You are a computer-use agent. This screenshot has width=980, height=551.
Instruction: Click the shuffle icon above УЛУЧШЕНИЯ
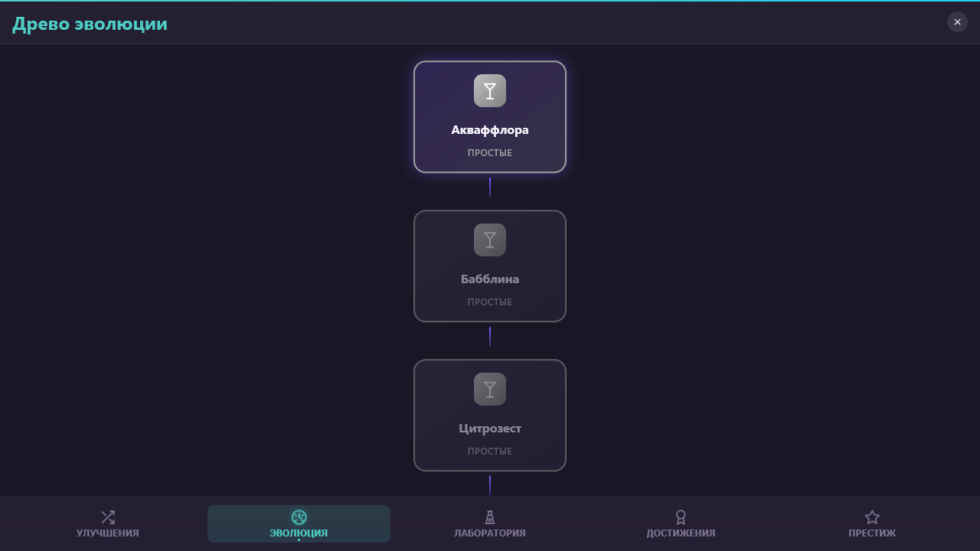[107, 517]
